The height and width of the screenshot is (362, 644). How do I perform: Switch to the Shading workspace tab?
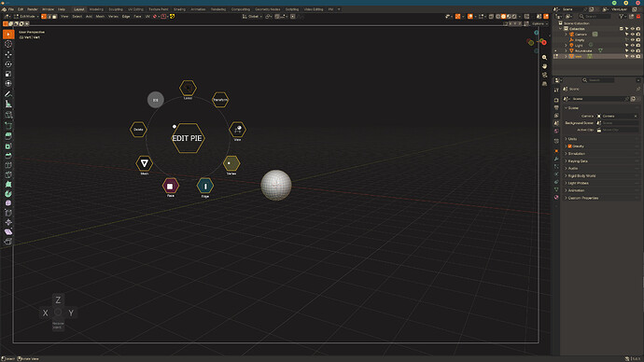179,9
